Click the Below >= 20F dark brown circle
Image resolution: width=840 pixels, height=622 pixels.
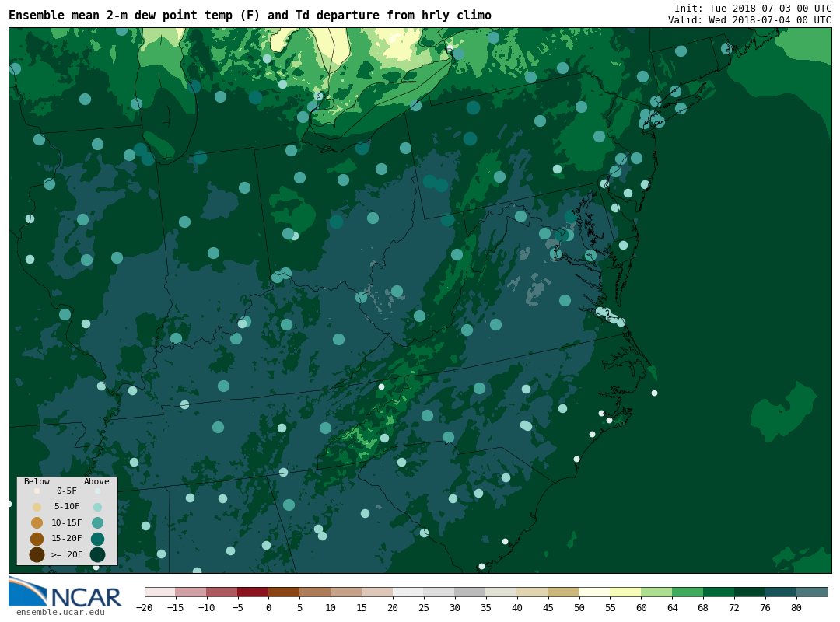tap(37, 554)
